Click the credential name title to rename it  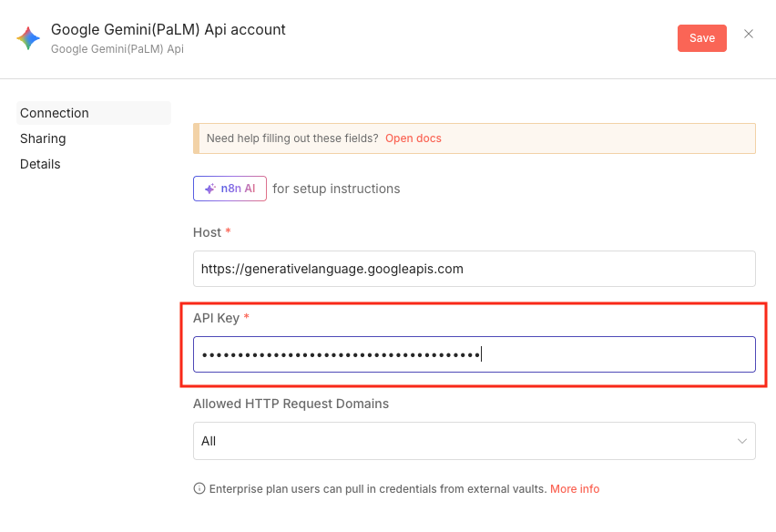click(x=168, y=30)
